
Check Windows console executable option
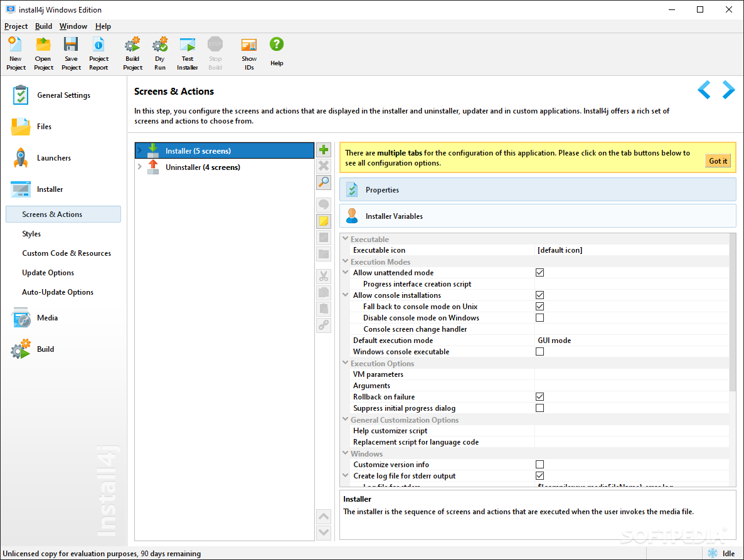coord(539,351)
